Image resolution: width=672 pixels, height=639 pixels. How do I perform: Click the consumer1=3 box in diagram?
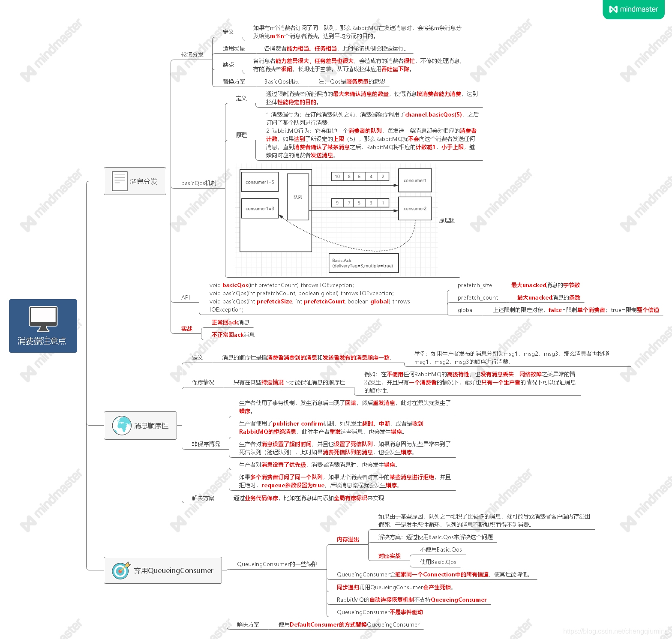260,209
